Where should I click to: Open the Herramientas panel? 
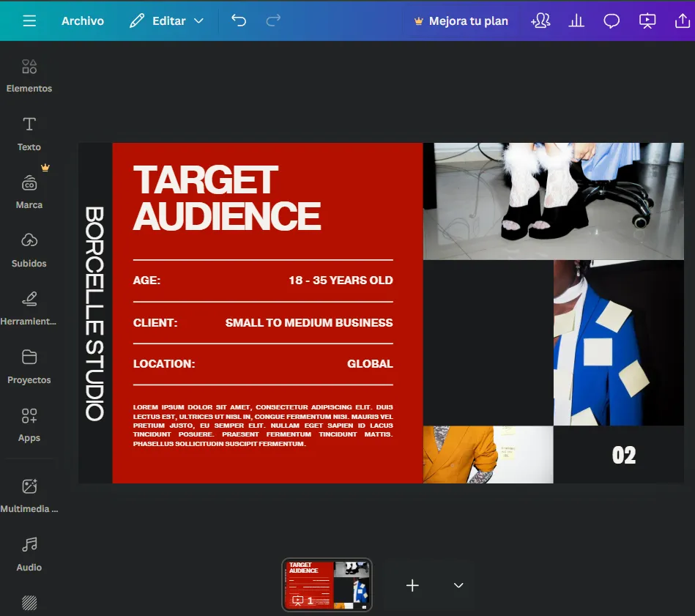pyautogui.click(x=29, y=308)
